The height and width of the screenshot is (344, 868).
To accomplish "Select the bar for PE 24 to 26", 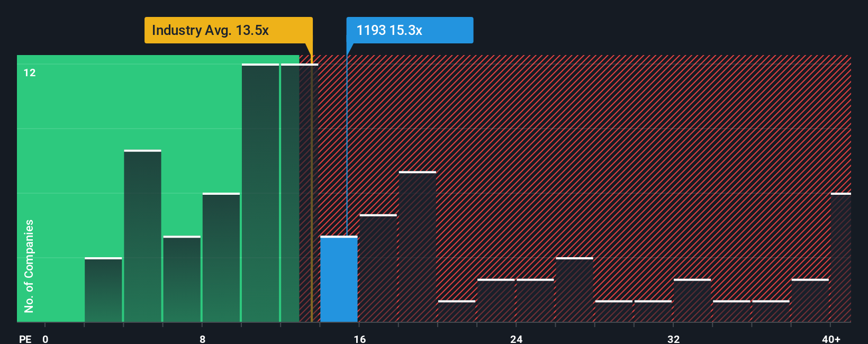I will 535,300.
